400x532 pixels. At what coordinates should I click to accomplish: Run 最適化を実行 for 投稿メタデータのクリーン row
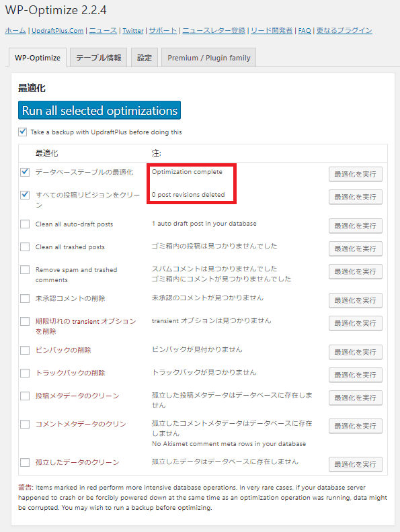point(355,398)
